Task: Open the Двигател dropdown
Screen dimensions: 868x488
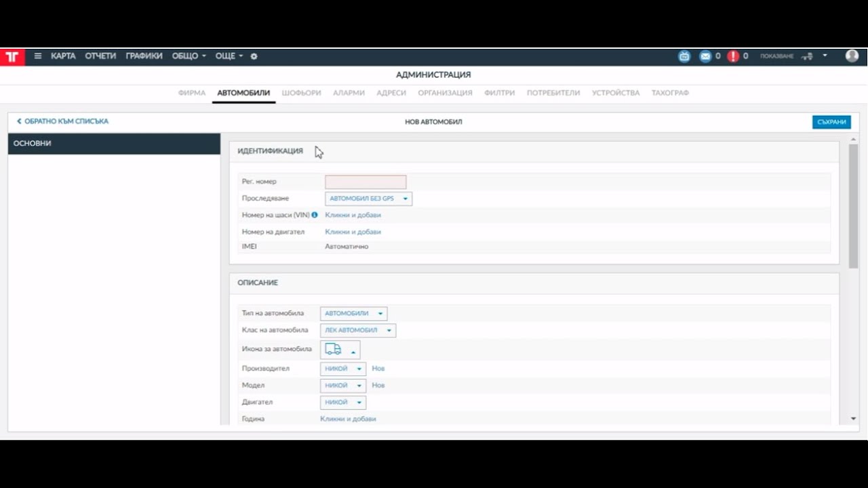Action: (x=343, y=403)
